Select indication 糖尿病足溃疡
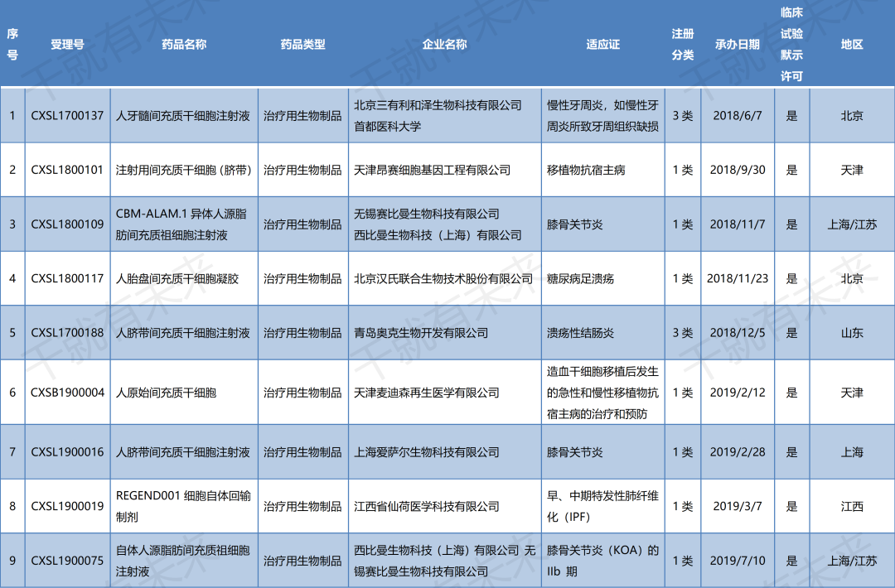 click(580, 279)
